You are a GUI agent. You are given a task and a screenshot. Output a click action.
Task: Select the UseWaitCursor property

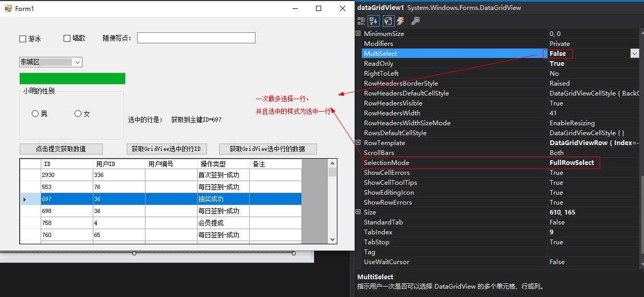(x=501, y=262)
